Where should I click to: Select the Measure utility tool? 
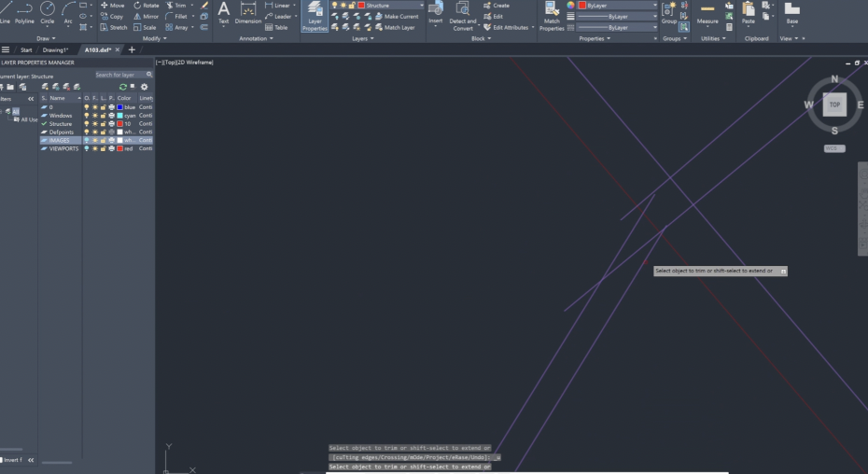coord(707,13)
